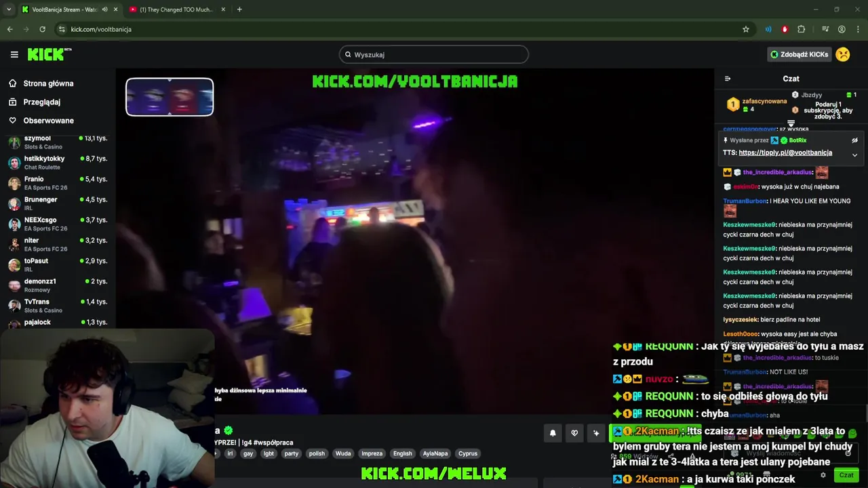Click the KICK logo
The image size is (868, 488).
tap(49, 54)
